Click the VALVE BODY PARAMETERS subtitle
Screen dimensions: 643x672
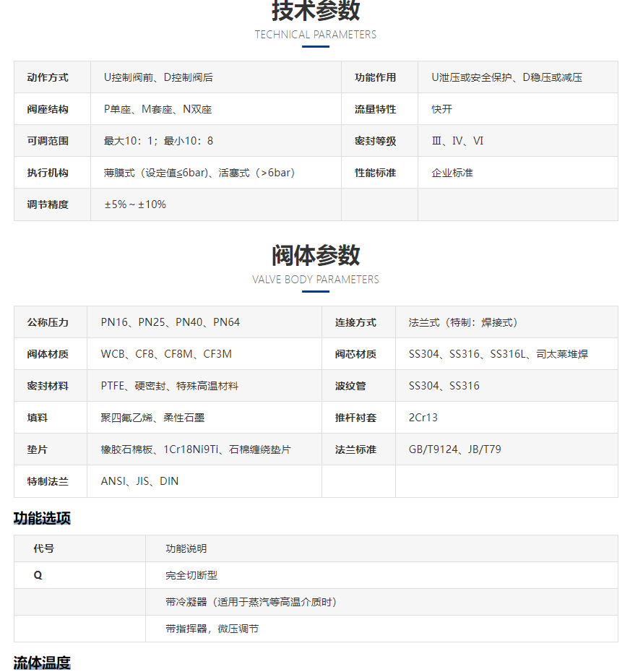click(x=316, y=280)
